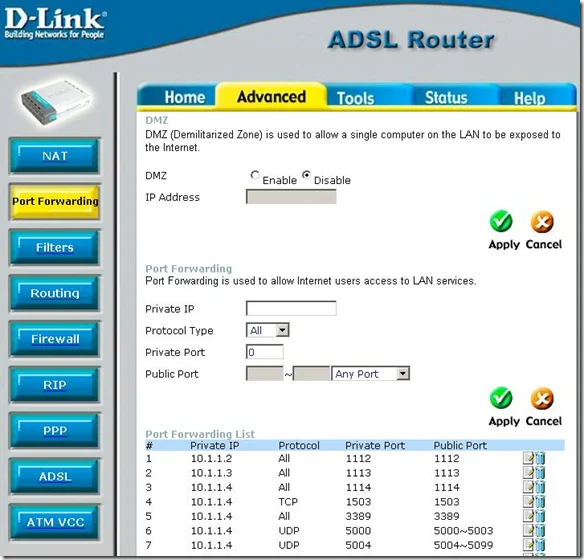584x560 pixels.
Task: Click the DMZ IP Address field
Action: pos(291,197)
